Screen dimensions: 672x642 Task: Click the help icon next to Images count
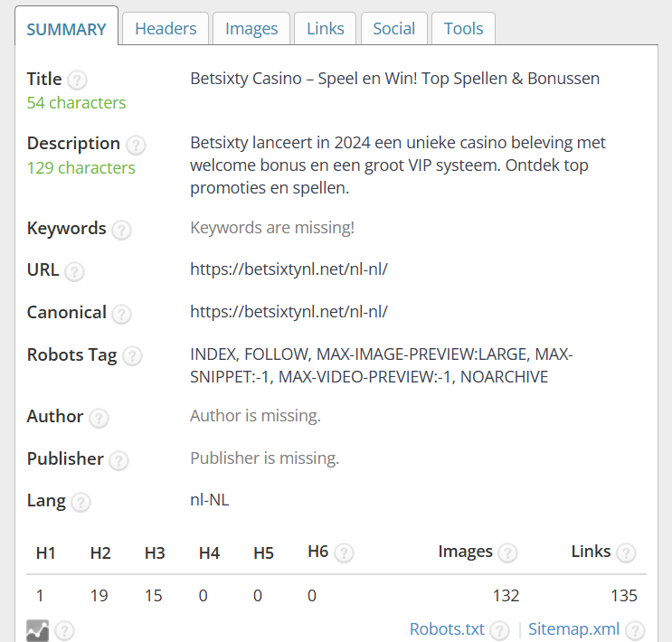[x=508, y=552]
